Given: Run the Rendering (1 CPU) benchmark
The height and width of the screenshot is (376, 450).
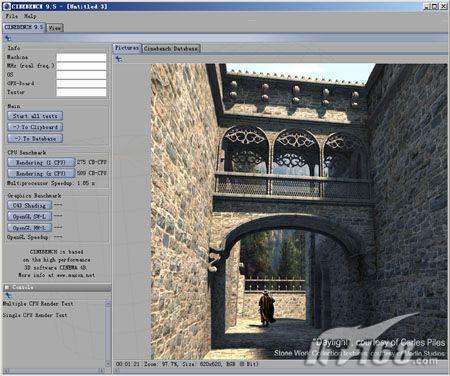Looking at the screenshot, I should [x=41, y=163].
